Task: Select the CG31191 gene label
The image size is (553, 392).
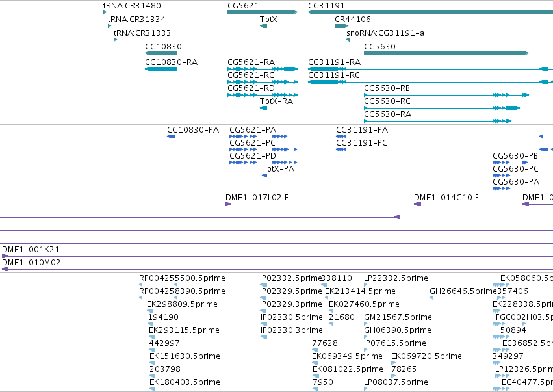Action: (x=326, y=6)
